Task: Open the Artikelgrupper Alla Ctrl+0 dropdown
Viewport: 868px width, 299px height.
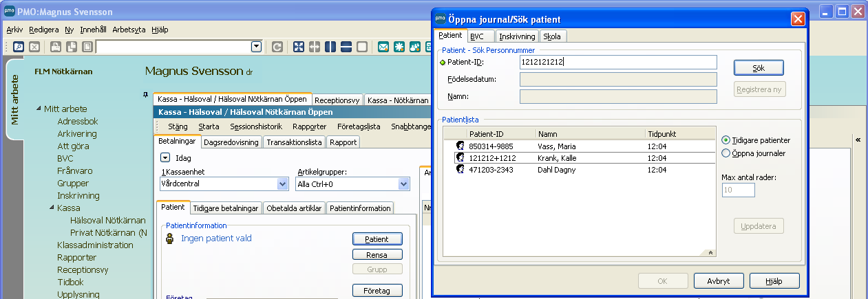Action: (403, 184)
